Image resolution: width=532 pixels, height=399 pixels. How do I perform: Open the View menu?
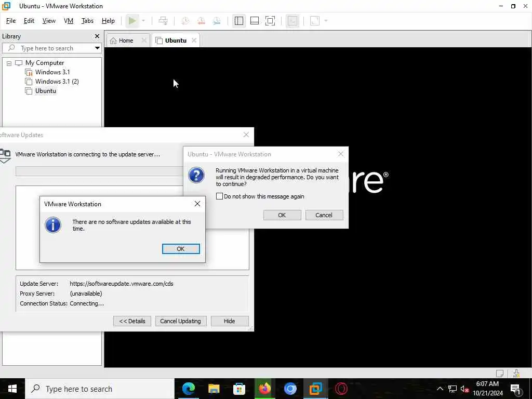49,21
